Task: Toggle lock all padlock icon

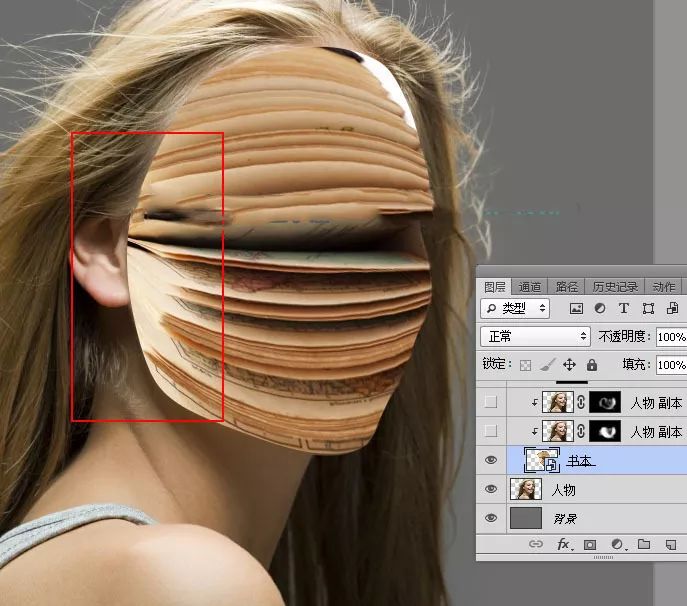Action: tap(592, 365)
